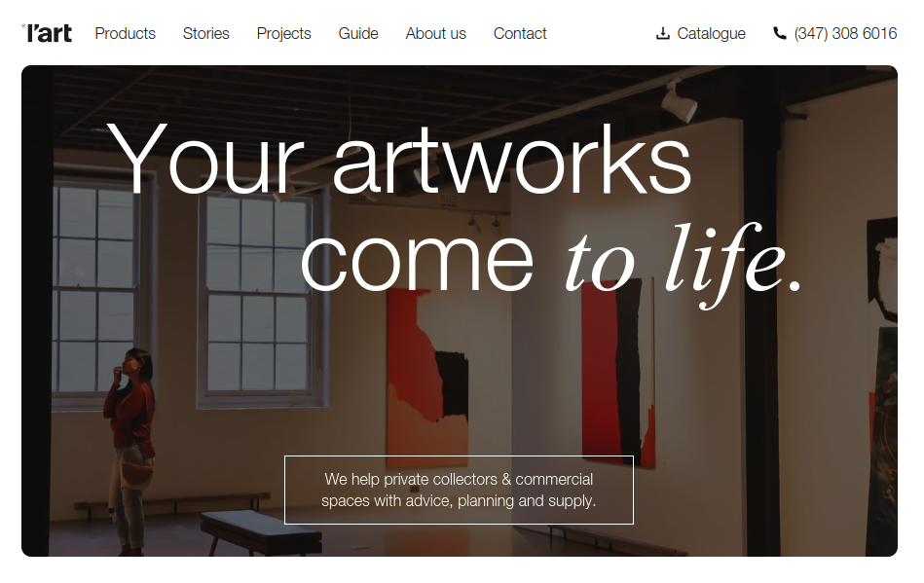Screen dimensions: 924x583
Task: Click the word 'come' in the headline
Action: coord(418,260)
